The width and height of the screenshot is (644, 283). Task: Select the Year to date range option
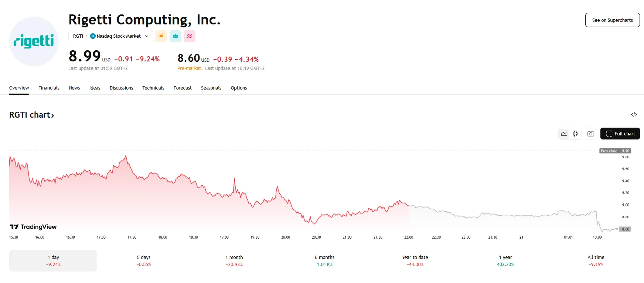(x=415, y=260)
